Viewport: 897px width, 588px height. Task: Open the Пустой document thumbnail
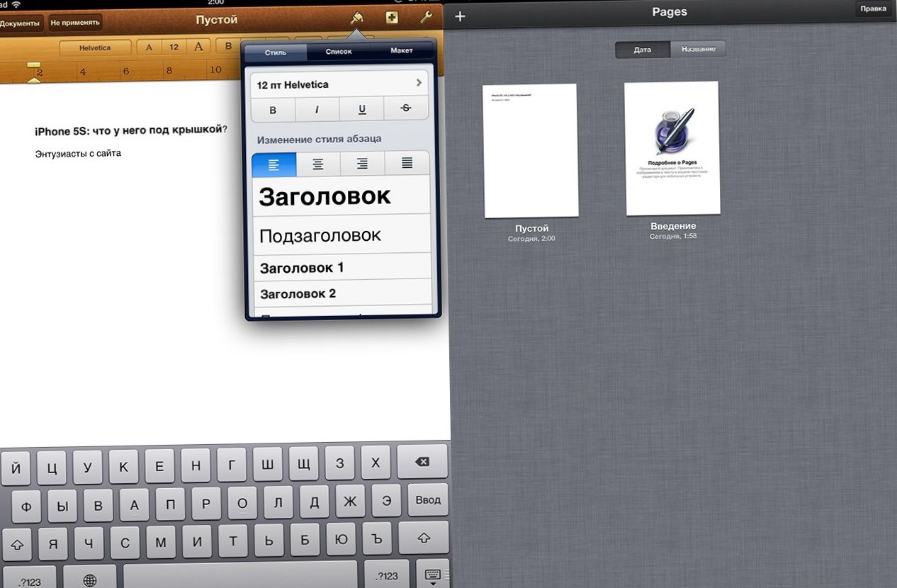click(531, 150)
